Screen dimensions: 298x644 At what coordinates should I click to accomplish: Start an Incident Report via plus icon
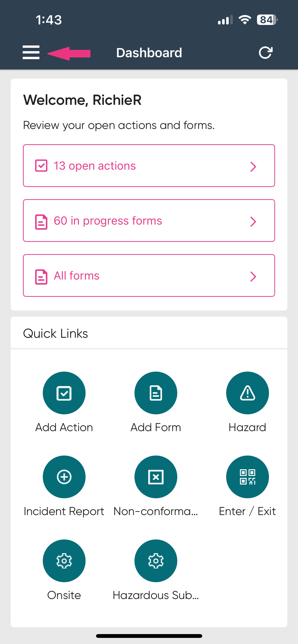(x=64, y=477)
